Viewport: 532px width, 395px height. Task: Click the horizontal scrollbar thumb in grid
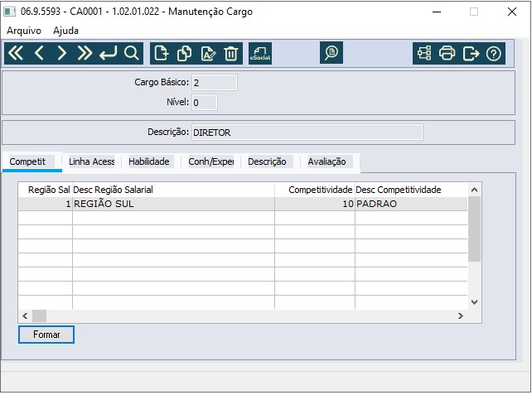coord(39,316)
